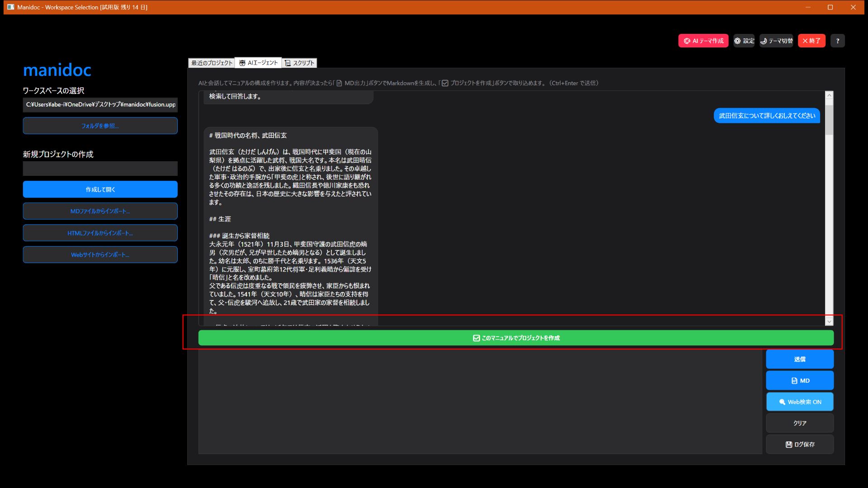The height and width of the screenshot is (488, 868).
Task: Switch to the 最近のプロジェクト tab
Action: click(x=211, y=63)
